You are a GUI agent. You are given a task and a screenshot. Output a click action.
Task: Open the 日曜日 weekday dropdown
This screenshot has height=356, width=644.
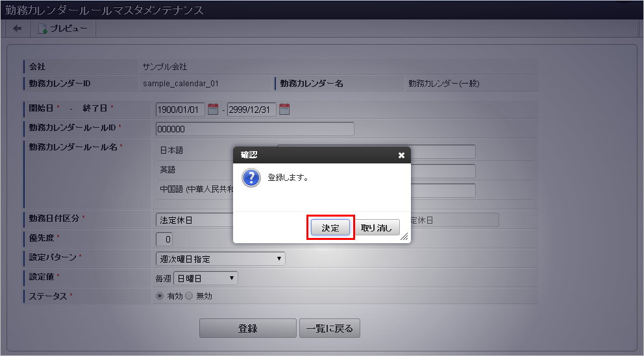click(x=205, y=278)
